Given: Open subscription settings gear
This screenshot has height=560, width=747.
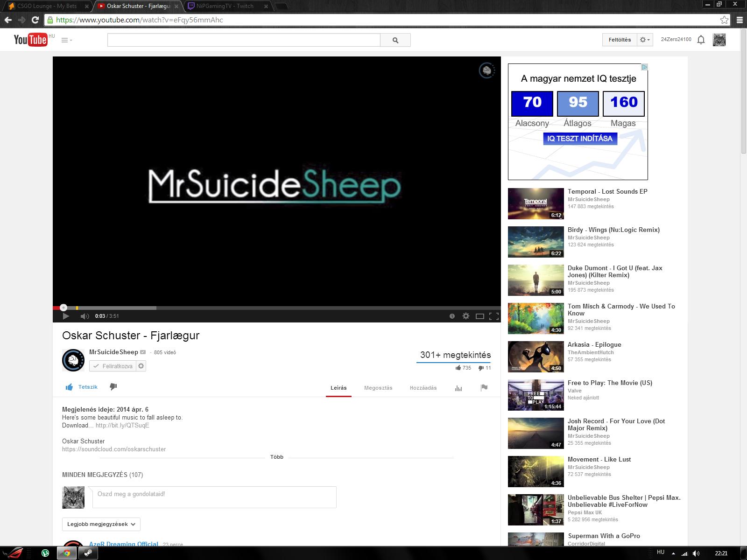Looking at the screenshot, I should click(141, 366).
